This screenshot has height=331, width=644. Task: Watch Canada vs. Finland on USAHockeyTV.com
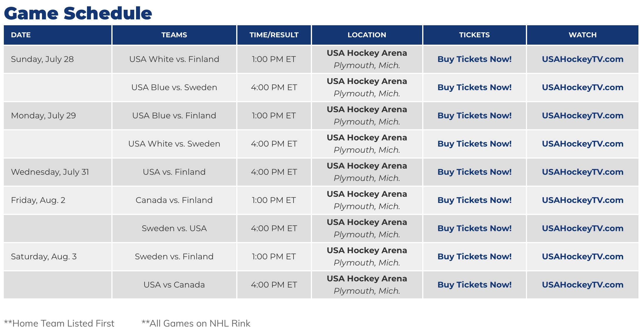tap(583, 200)
